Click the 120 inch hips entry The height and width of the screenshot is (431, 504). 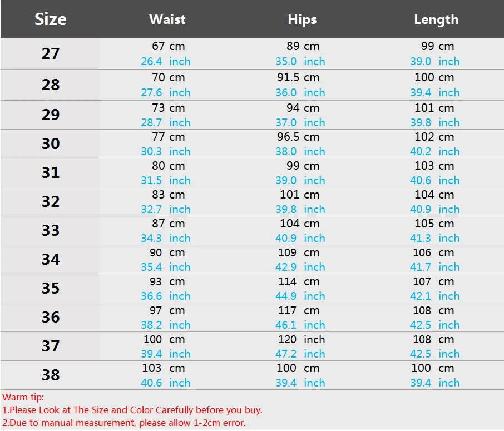tap(302, 339)
